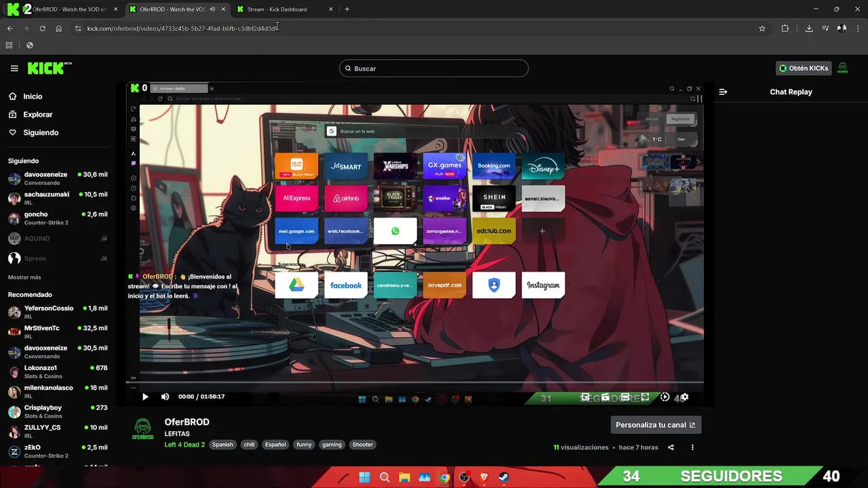868x488 pixels.
Task: Select the Español tag
Action: 275,445
